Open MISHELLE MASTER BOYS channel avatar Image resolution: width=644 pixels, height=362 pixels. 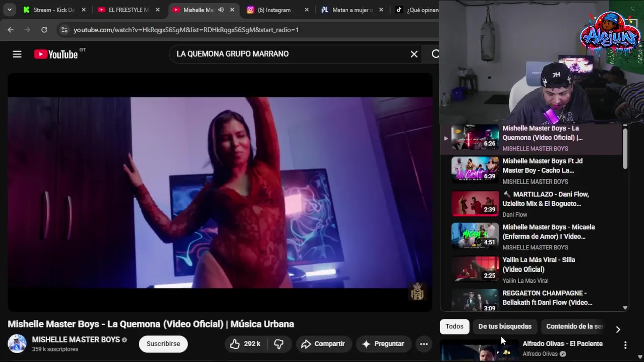point(17,344)
